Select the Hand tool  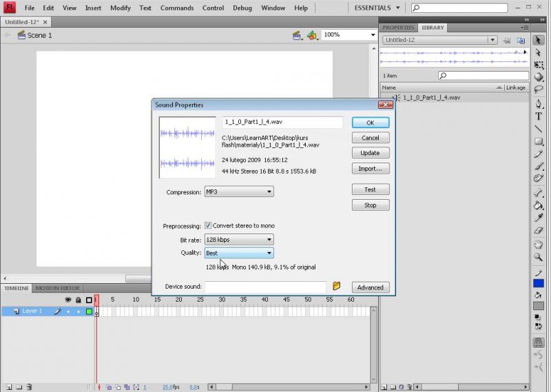point(539,245)
